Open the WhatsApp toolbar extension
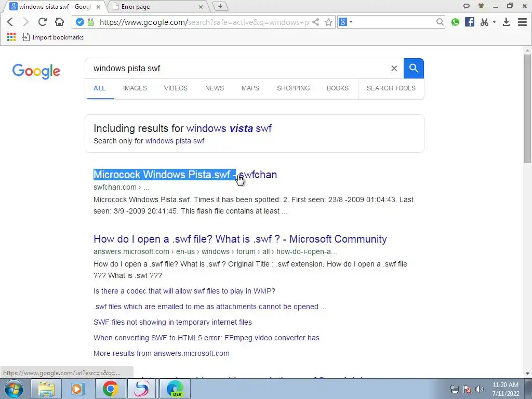The width and height of the screenshot is (532, 399). pyautogui.click(x=455, y=22)
